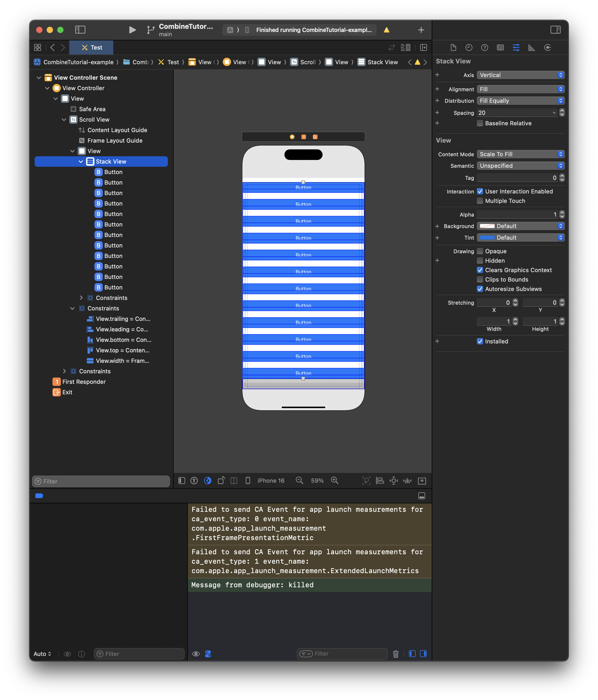Toggle the navigator sidebar visibility
This screenshot has height=700, width=598.
tap(80, 30)
